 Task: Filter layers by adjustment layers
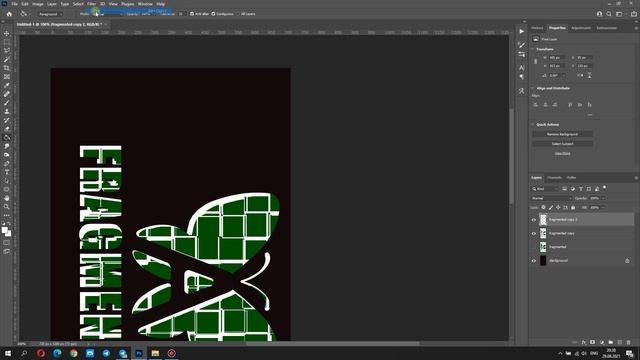click(573, 189)
